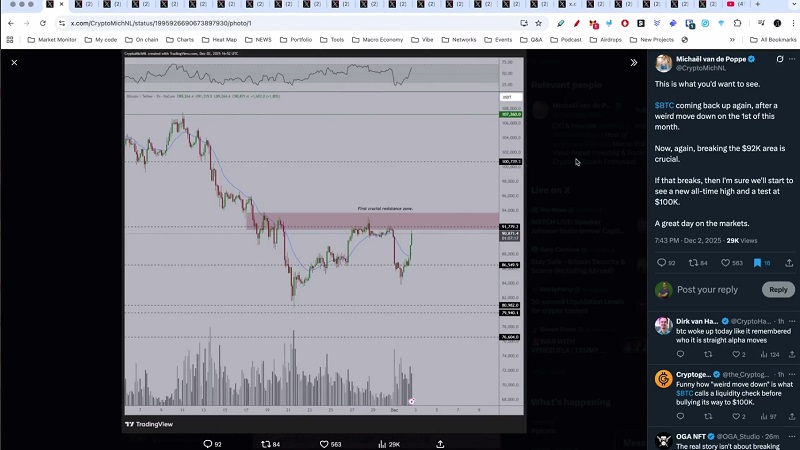Click the browser reload icon
The height and width of the screenshot is (450, 800).
pyautogui.click(x=42, y=22)
